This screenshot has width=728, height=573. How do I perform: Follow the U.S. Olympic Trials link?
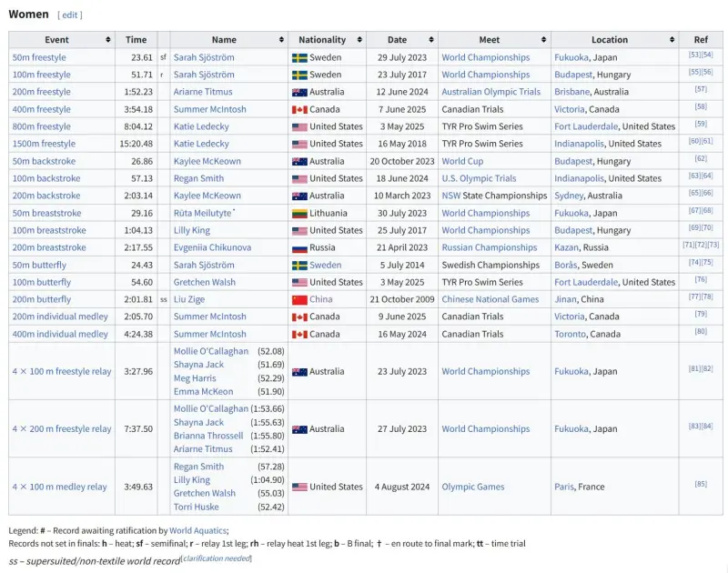(x=479, y=178)
